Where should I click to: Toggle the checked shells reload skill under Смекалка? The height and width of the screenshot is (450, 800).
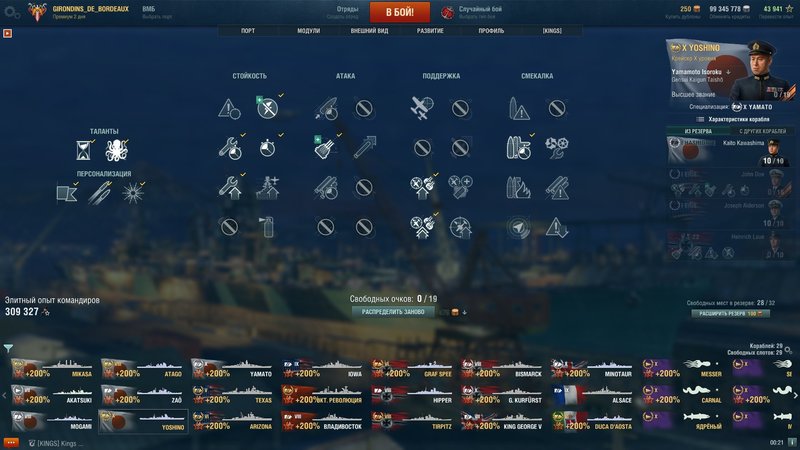(x=518, y=148)
